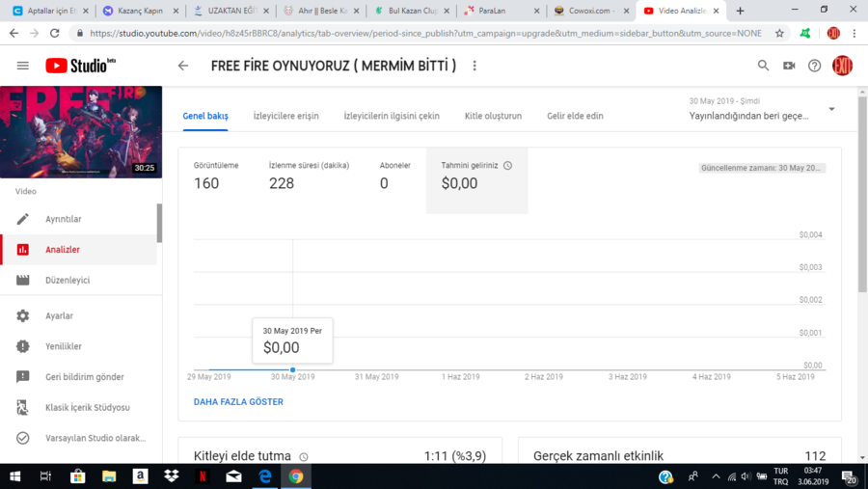This screenshot has width=868, height=489.
Task: Close the Video Analizler browser tab
Action: (717, 11)
